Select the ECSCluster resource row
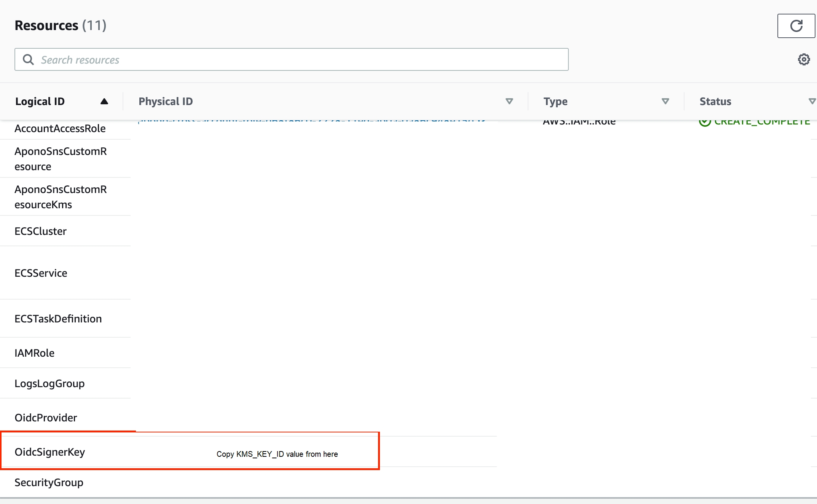 click(41, 231)
